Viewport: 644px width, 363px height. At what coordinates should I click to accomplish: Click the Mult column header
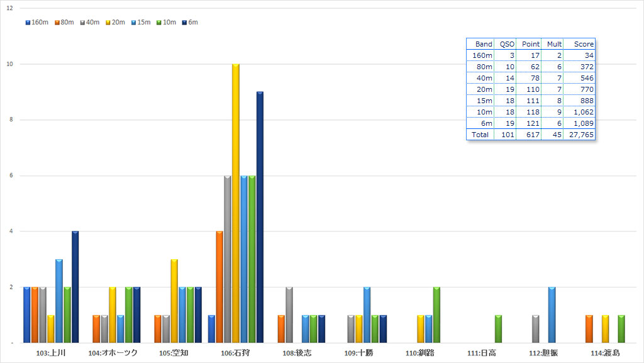[x=554, y=44]
